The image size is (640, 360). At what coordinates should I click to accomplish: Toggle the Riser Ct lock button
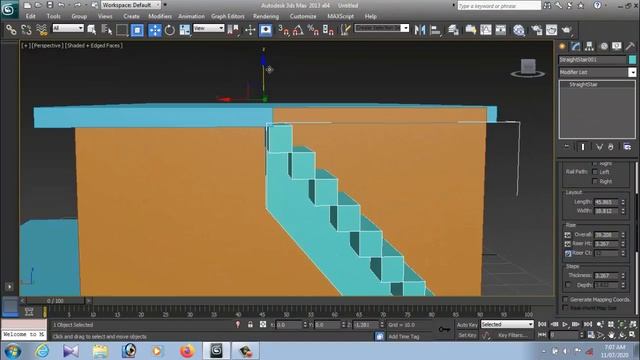pyautogui.click(x=568, y=253)
